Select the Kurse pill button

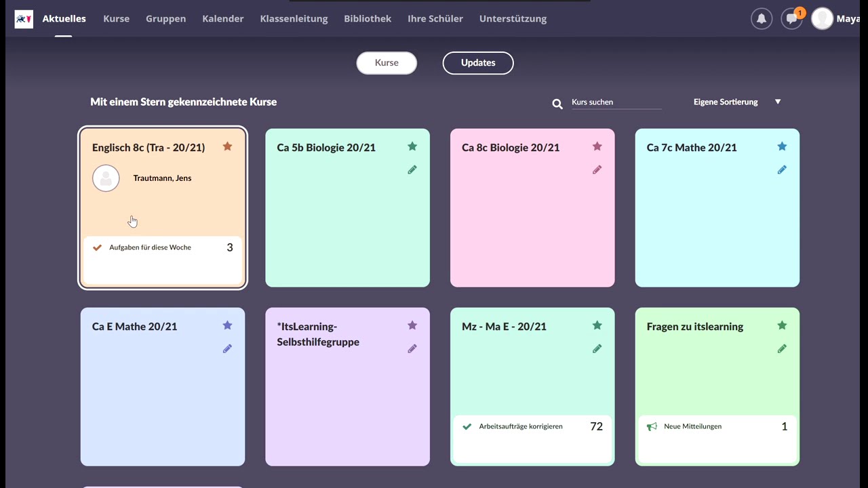[x=387, y=62]
